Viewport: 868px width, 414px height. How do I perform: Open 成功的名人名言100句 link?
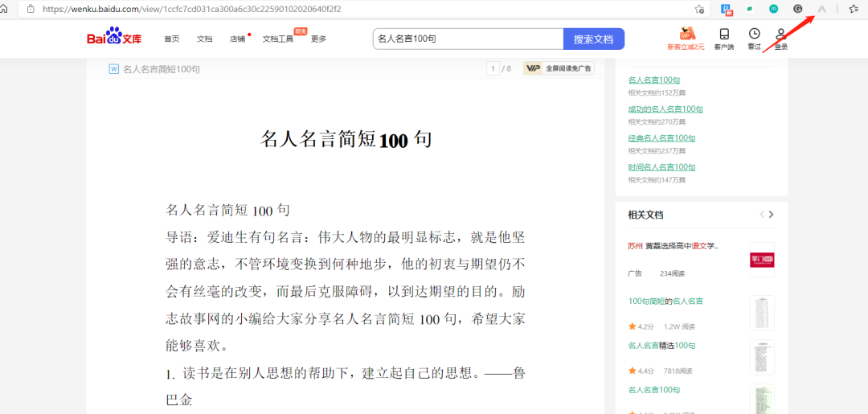point(665,109)
